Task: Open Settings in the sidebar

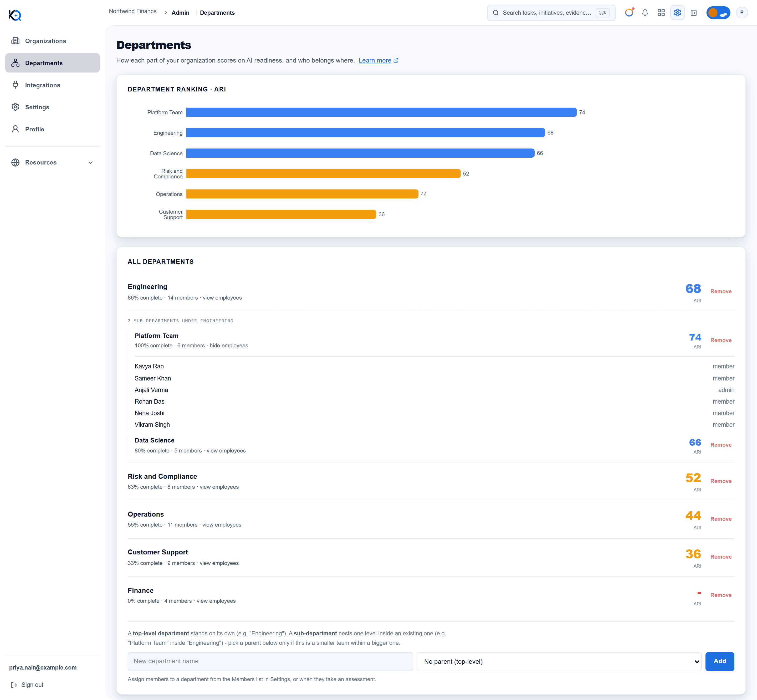Action: (x=53, y=107)
